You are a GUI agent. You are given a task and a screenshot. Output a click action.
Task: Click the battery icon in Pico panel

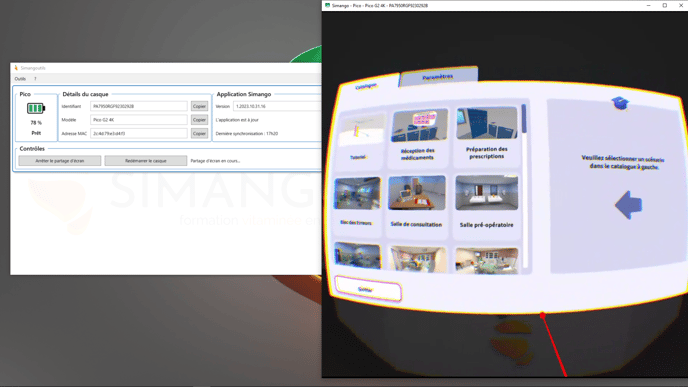coord(36,108)
